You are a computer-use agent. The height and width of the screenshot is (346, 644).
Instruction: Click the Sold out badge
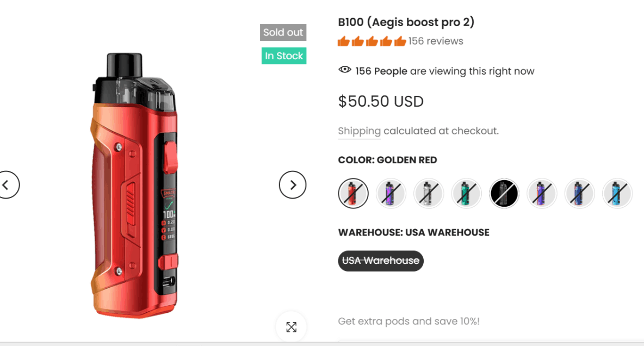(283, 32)
